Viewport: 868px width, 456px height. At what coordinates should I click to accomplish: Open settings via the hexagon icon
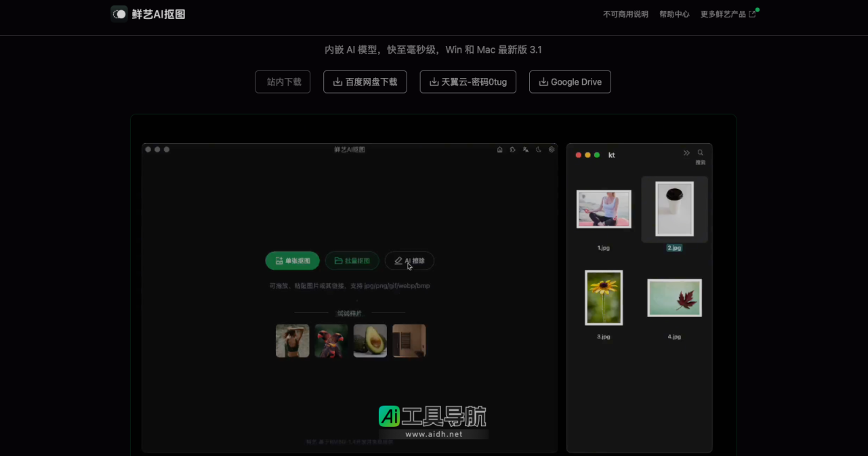(551, 149)
